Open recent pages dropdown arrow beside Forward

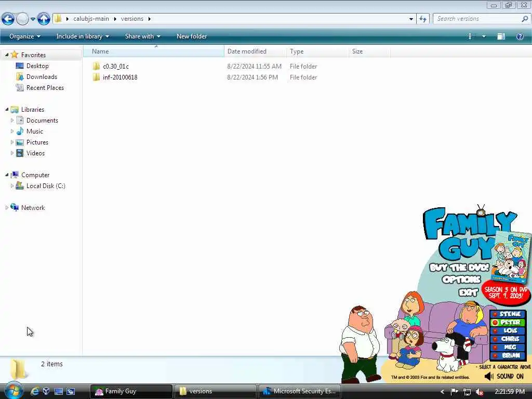tap(33, 19)
